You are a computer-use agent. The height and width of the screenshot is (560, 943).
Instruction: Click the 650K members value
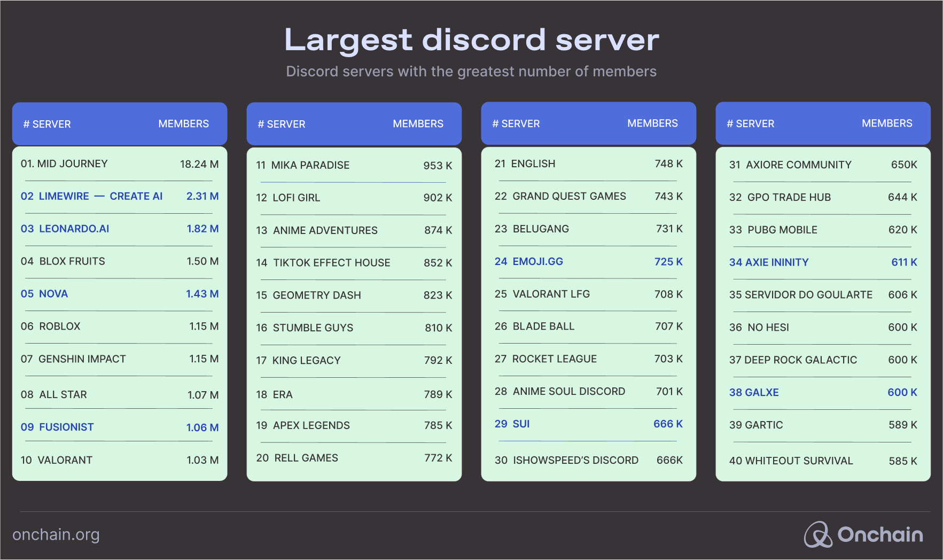(904, 165)
